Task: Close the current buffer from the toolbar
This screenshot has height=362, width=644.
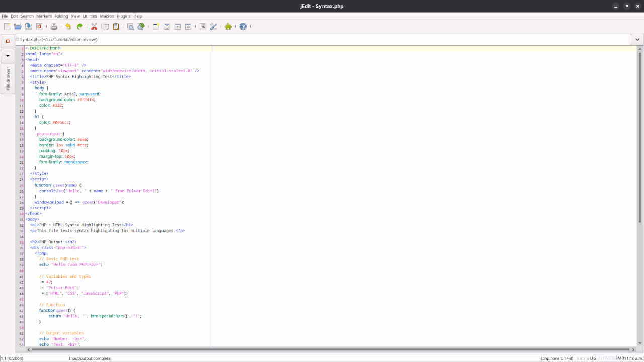Action: (x=39, y=27)
